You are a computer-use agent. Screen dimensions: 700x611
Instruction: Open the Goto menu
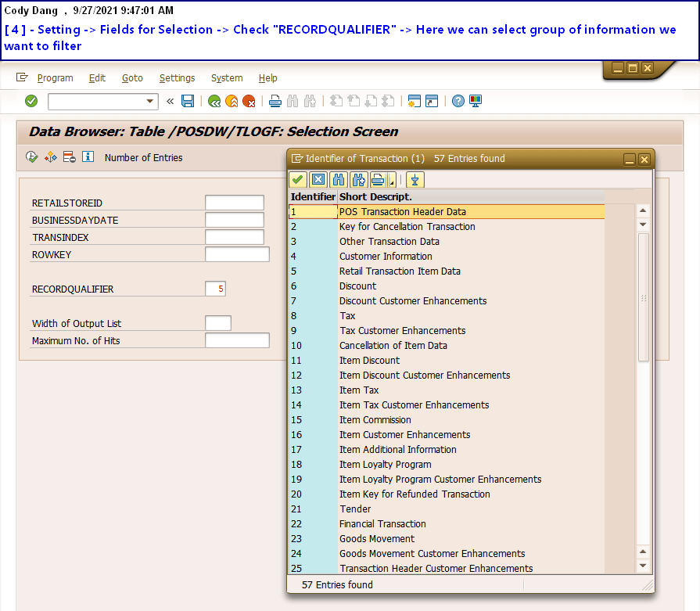[132, 78]
